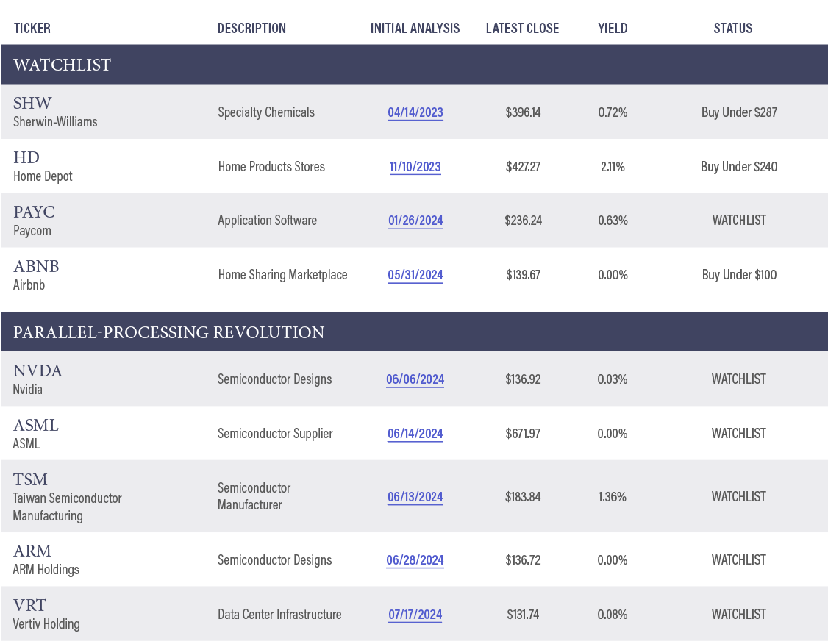Click the 0.72% yield value
The width and height of the screenshot is (828, 644).
tap(613, 112)
